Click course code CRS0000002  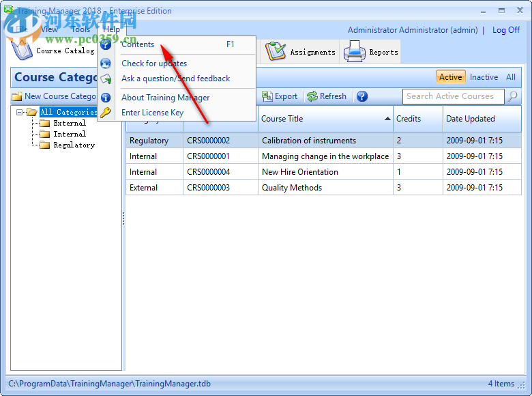click(208, 141)
